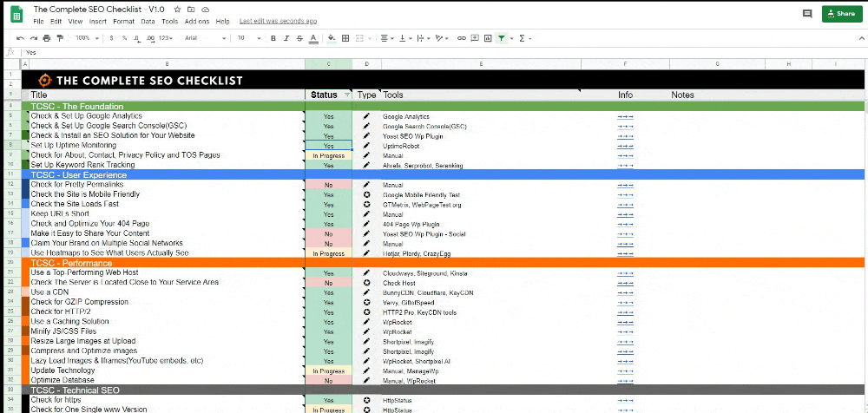Viewport: 868px width, 413px height.
Task: Star the SEO Checklist document
Action: 177,10
